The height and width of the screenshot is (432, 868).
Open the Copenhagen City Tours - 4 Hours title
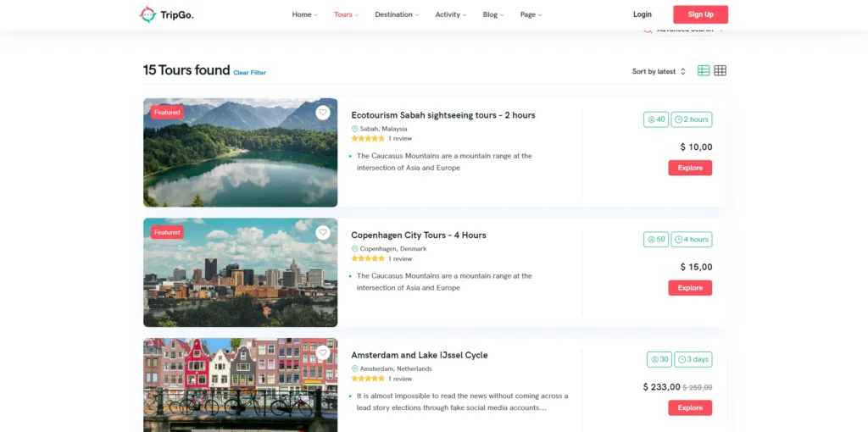point(419,235)
